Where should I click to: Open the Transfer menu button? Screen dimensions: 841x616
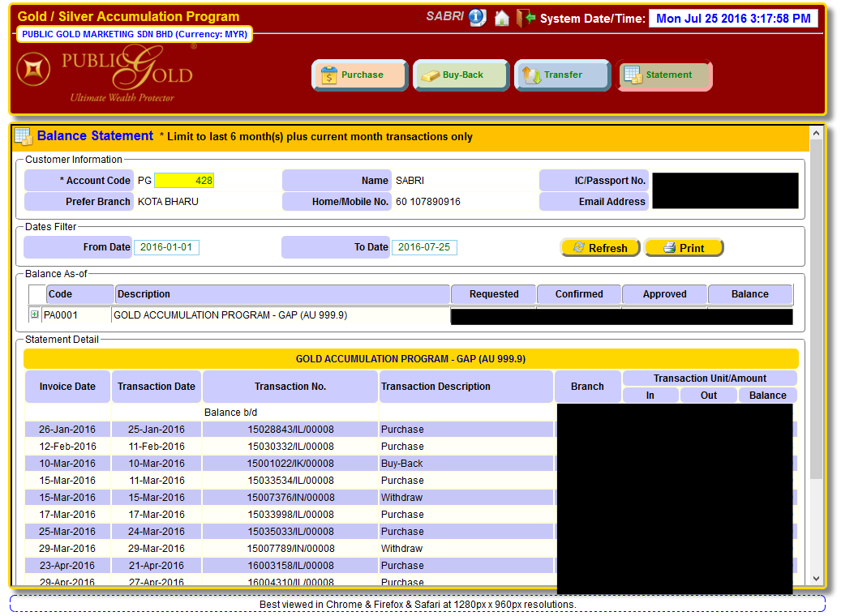pyautogui.click(x=562, y=75)
